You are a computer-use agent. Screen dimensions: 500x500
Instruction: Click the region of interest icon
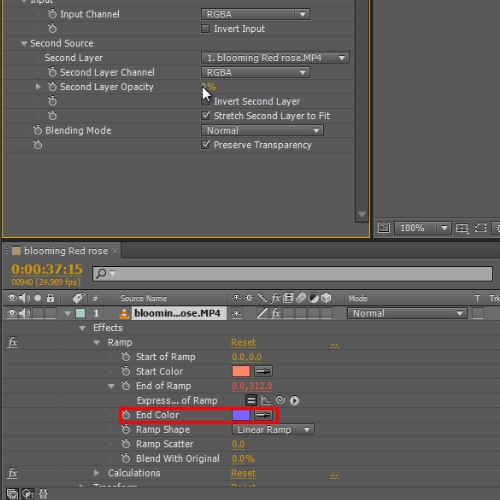[480, 228]
